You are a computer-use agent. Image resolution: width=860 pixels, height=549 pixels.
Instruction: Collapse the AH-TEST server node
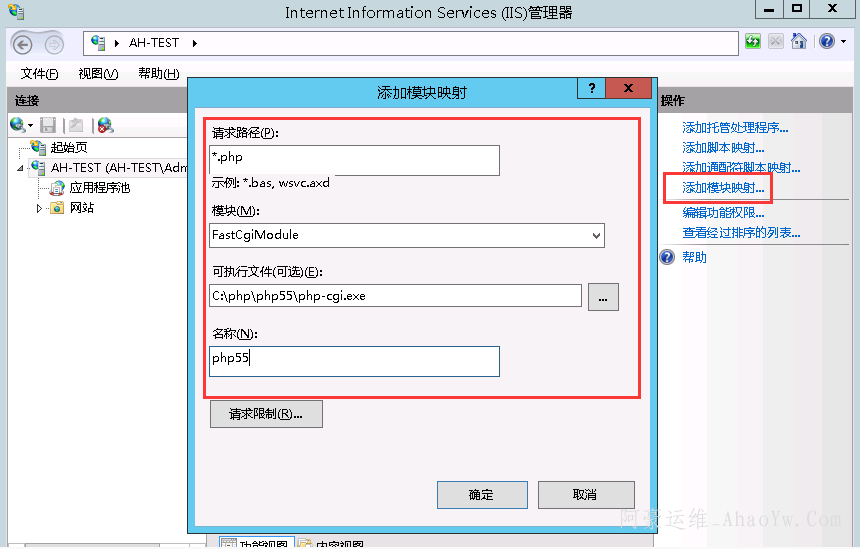[20, 168]
